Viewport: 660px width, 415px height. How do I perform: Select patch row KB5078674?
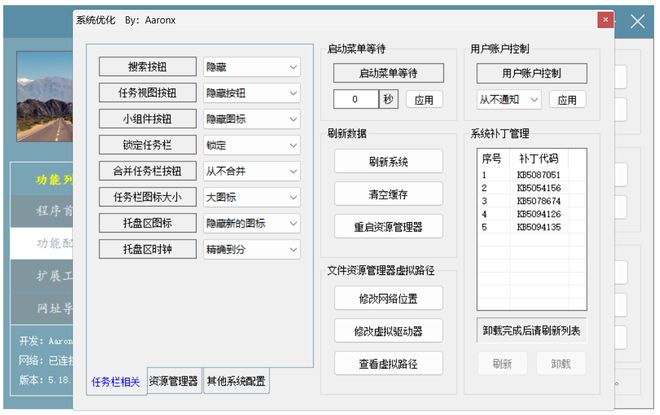(531, 201)
